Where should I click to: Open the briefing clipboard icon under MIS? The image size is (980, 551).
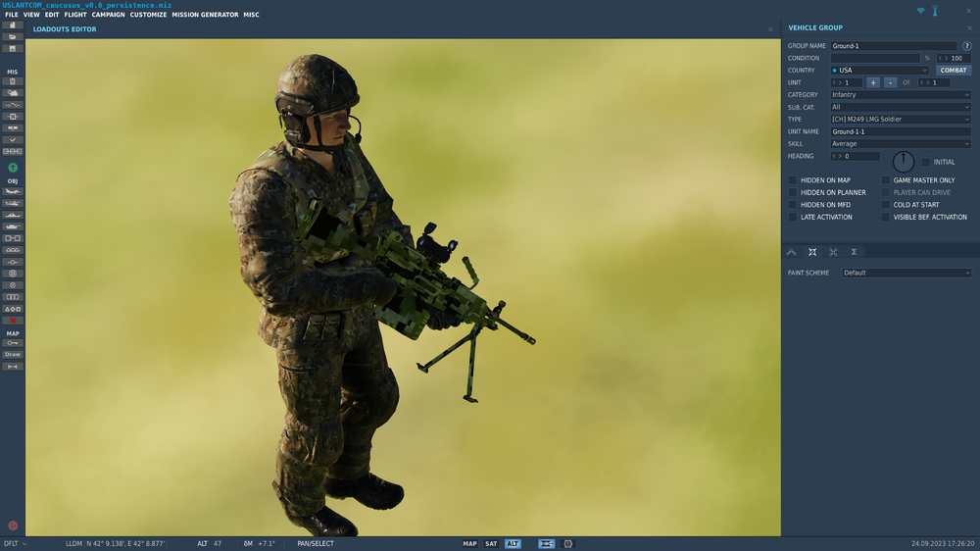click(x=12, y=81)
